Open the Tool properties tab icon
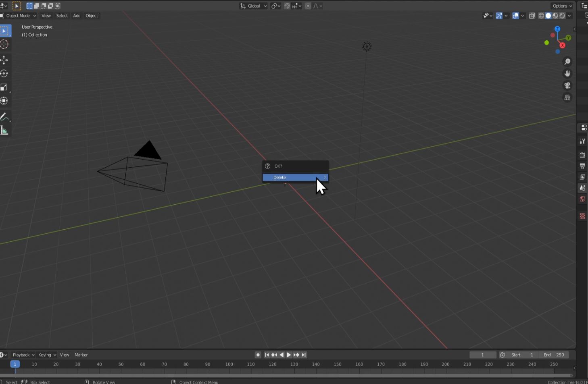The image size is (588, 384). (582, 141)
